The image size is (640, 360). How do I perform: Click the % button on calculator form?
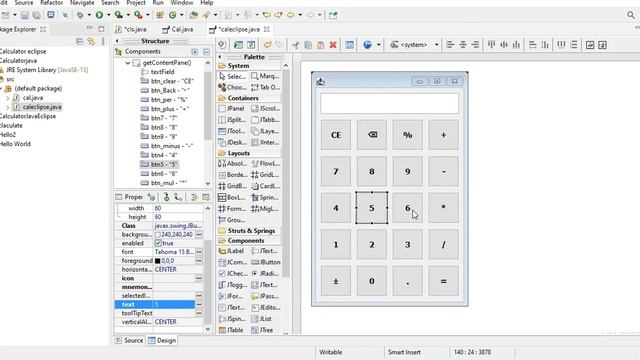pos(407,135)
